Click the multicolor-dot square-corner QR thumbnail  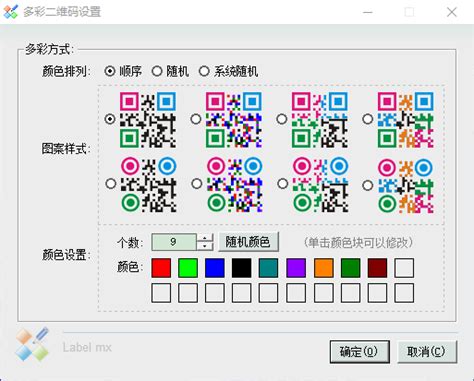(x=234, y=120)
